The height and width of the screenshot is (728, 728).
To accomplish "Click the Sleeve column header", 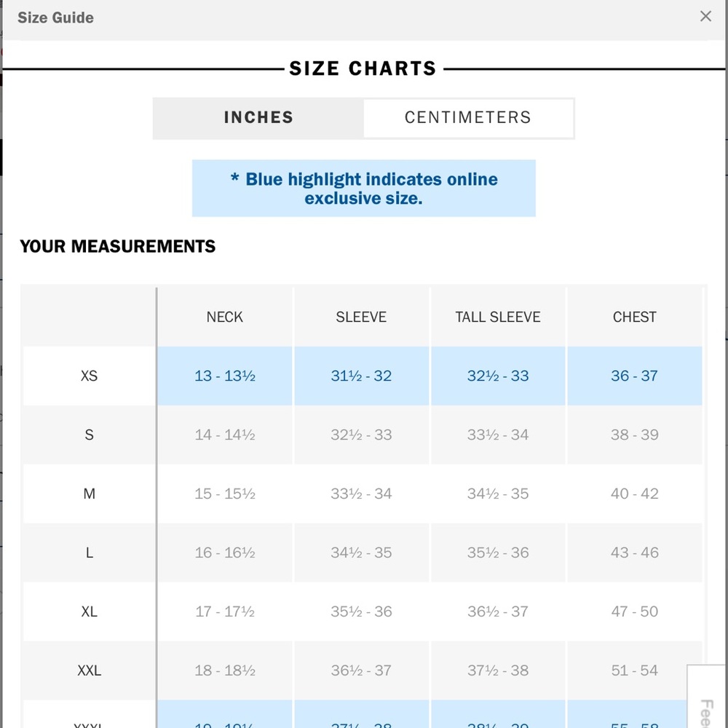I will click(361, 317).
